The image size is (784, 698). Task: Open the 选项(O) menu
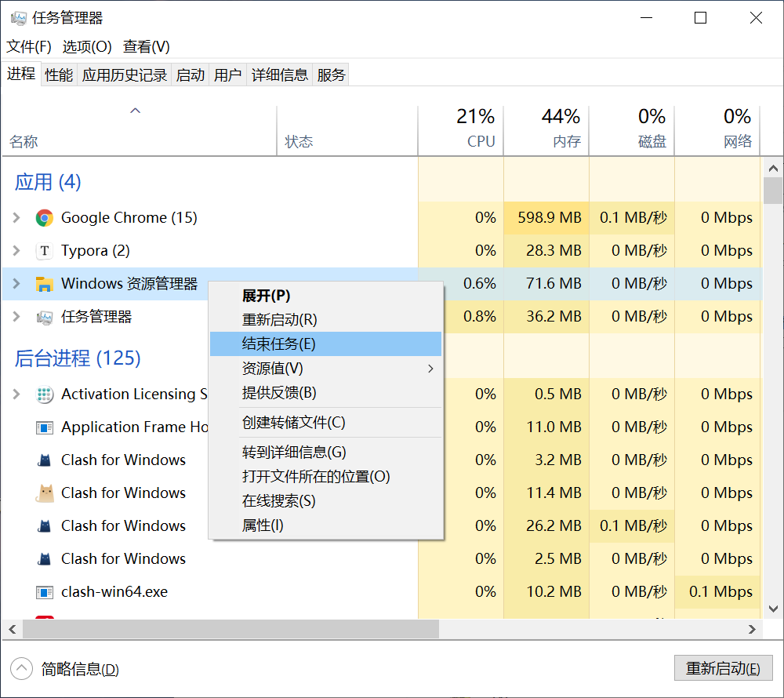[86, 46]
